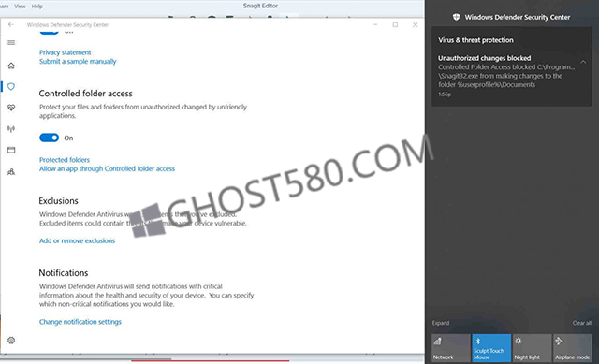Open Protected folders link

click(x=65, y=160)
